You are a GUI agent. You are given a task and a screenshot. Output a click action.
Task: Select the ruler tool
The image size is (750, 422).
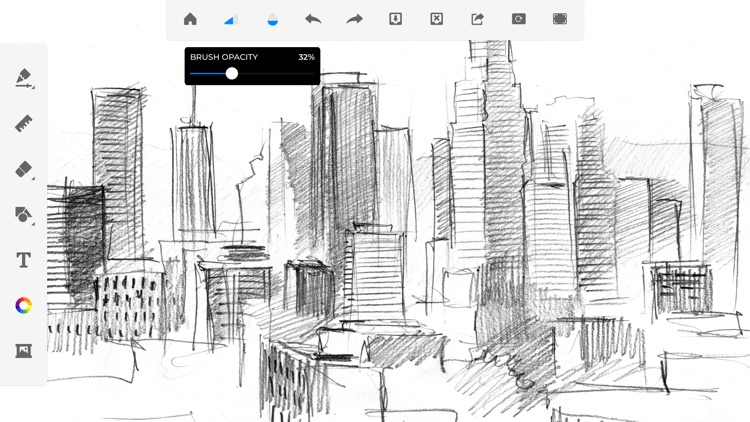24,124
